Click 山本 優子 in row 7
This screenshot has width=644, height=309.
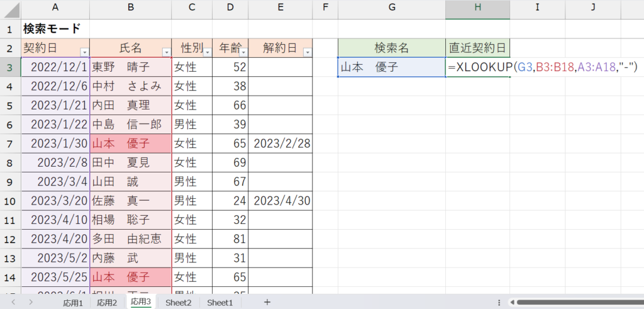[x=130, y=143]
